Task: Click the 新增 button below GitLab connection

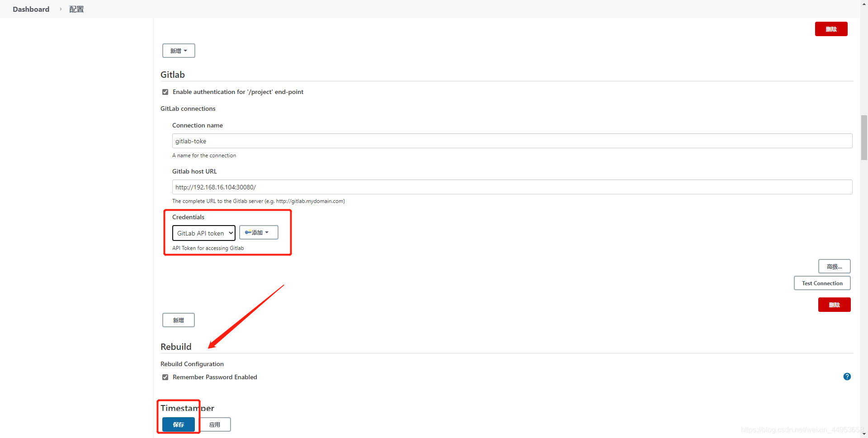Action: 179,320
